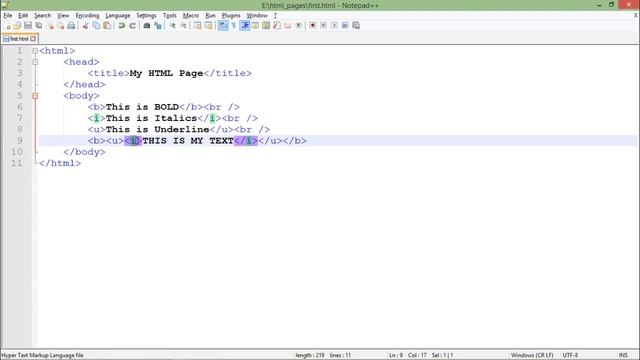This screenshot has width=640, height=360.
Task: Click the Close document toolbar icon
Action: click(x=50, y=25)
